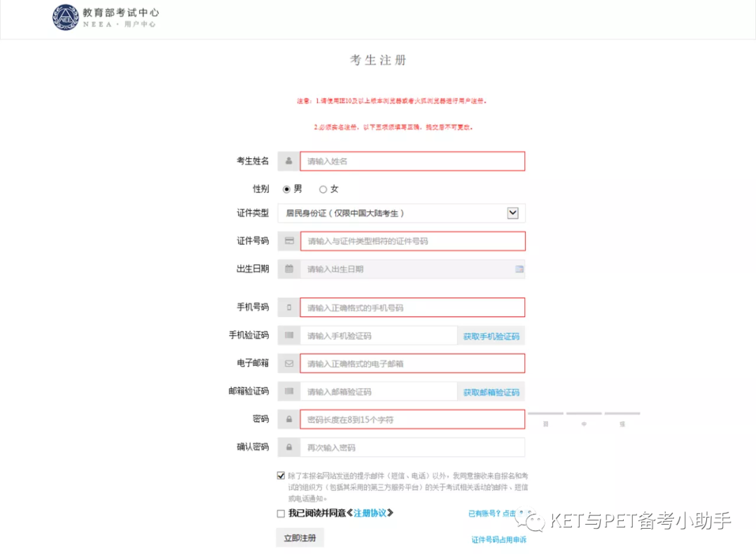Screen dimensions: 756x554
Task: Click the phone icon beside 手机号码
Action: tap(289, 307)
